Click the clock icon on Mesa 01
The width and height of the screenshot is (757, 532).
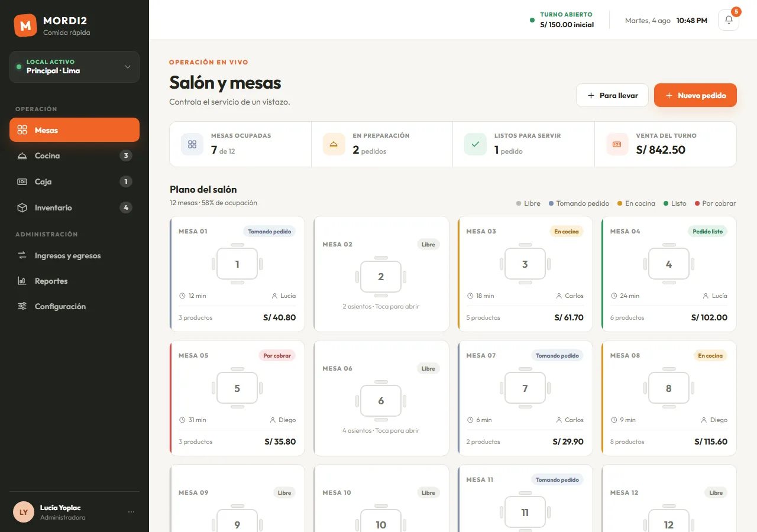point(182,296)
